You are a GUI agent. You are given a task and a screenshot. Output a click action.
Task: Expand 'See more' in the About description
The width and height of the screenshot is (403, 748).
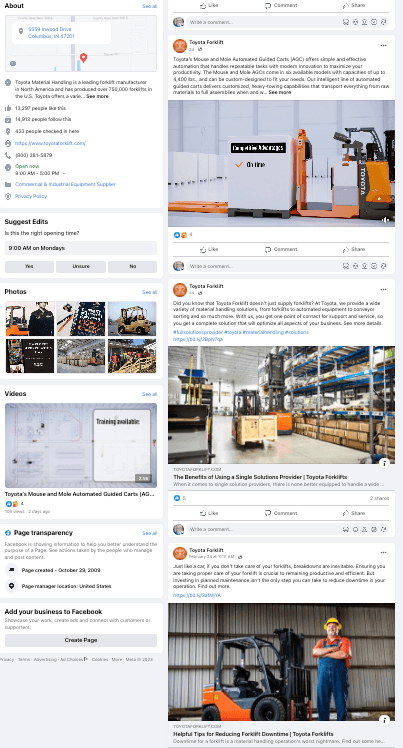tap(97, 96)
